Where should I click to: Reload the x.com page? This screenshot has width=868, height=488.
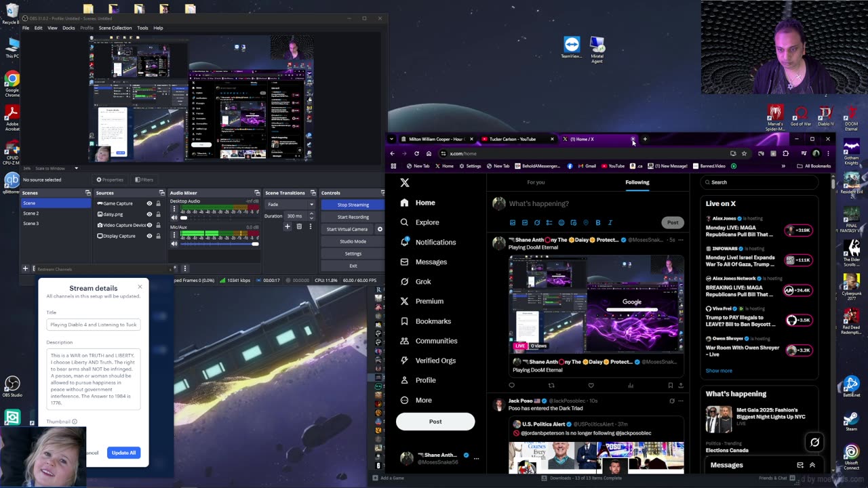[416, 153]
